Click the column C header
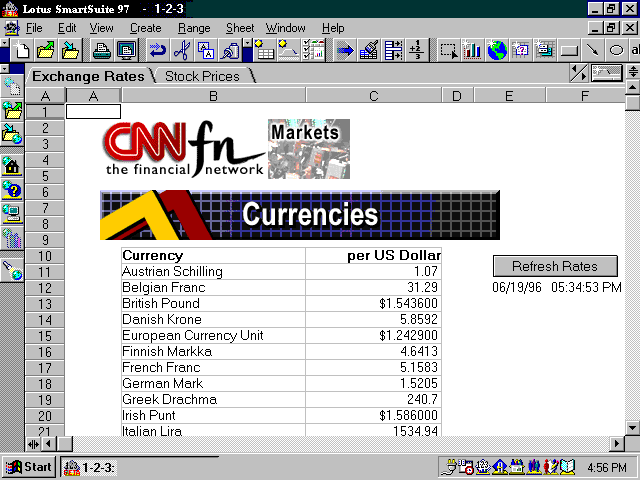This screenshot has width=640, height=480. [x=373, y=96]
